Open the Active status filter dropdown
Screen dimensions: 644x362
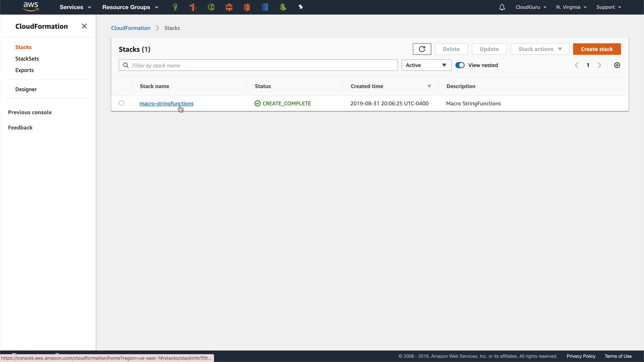coord(426,65)
